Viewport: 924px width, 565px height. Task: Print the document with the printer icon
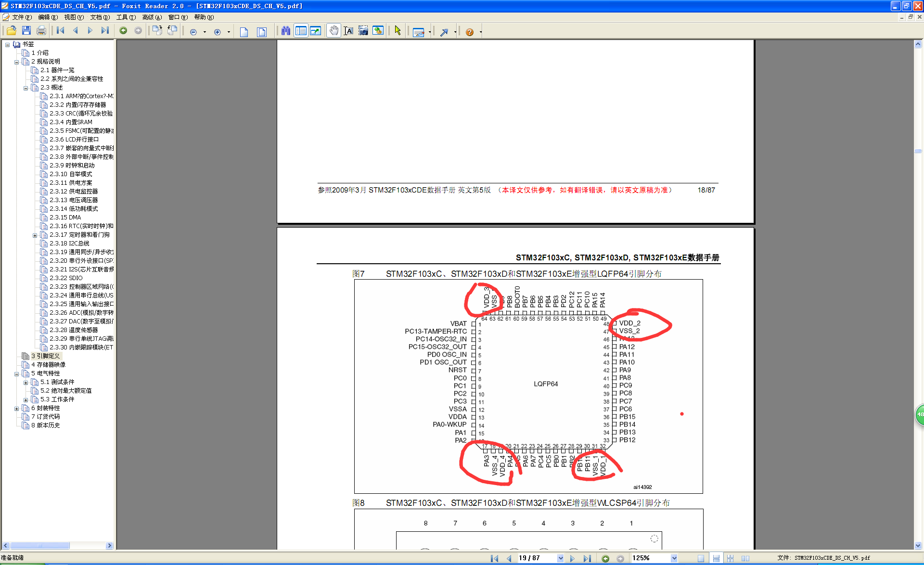[41, 31]
